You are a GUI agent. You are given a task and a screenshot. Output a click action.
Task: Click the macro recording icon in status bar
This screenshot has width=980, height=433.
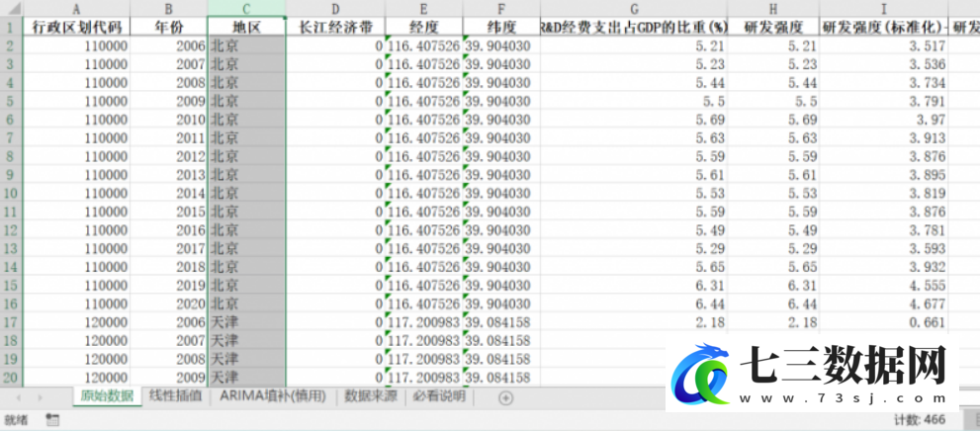click(52, 420)
